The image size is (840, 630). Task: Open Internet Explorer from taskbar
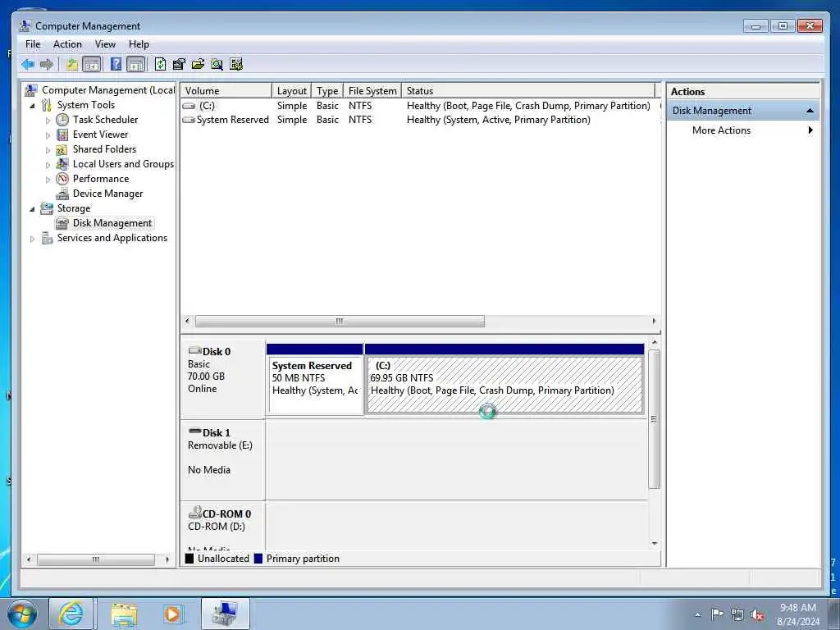click(71, 614)
